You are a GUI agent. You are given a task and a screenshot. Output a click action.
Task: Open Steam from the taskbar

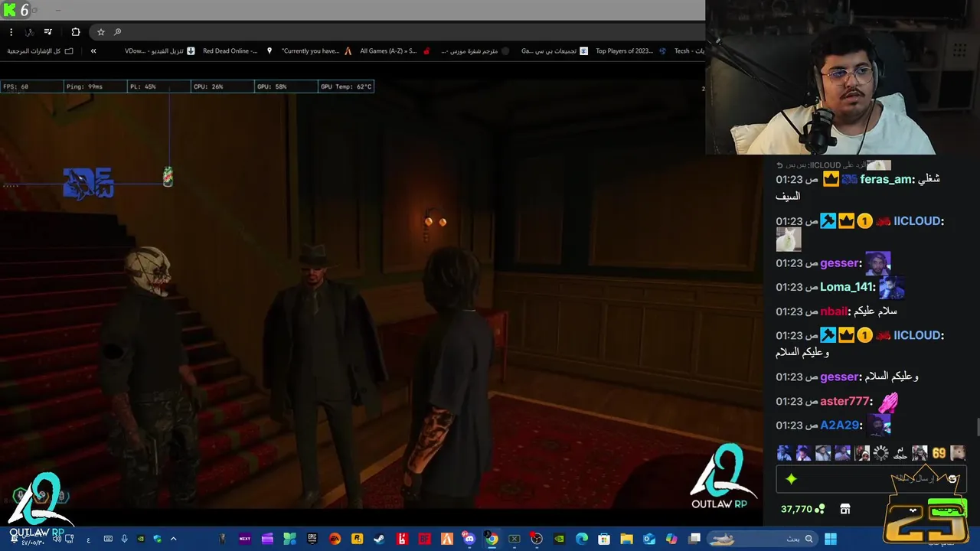[x=379, y=539]
